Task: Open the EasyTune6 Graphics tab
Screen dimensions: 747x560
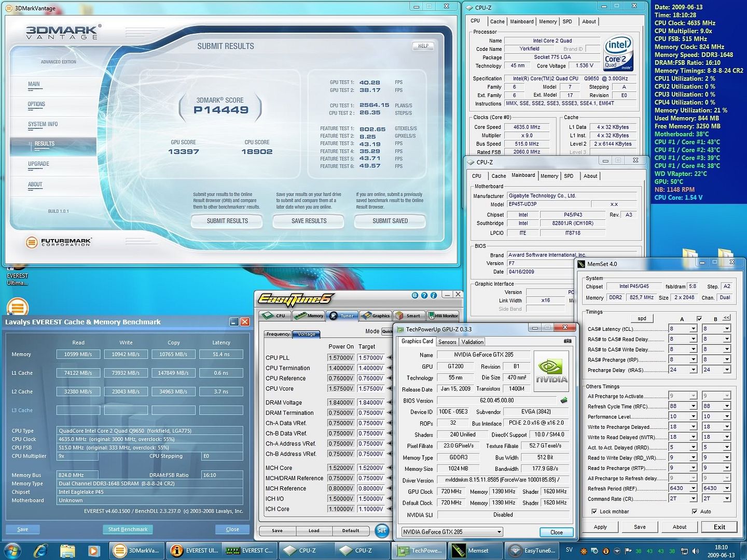Action: [376, 315]
